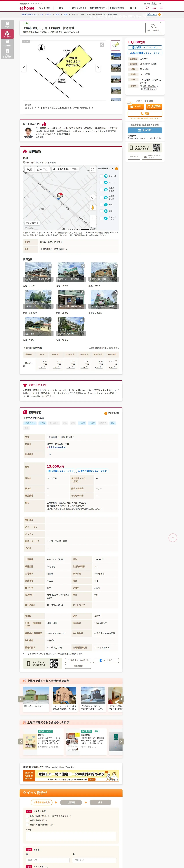
Task: Open the hamburger menu in header
Action: pyautogui.click(x=161, y=8)
